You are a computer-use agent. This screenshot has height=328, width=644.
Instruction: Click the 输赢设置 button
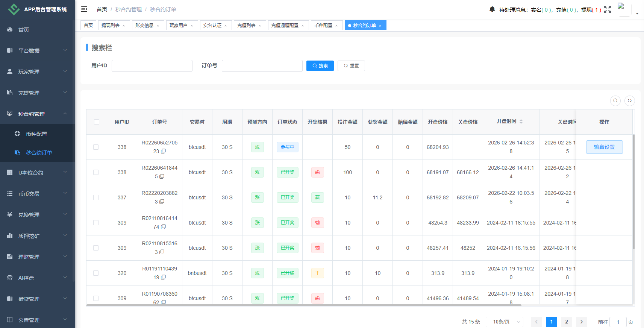[604, 147]
